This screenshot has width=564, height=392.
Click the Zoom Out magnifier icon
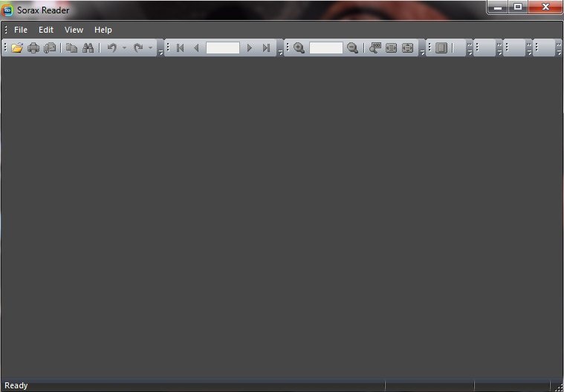pos(352,48)
